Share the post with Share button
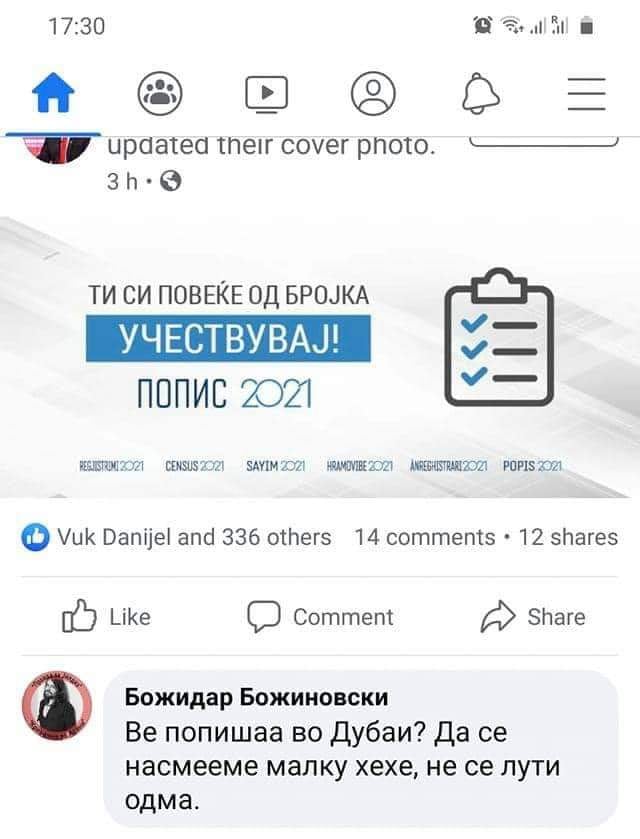This screenshot has height=839, width=640. pos(533,616)
